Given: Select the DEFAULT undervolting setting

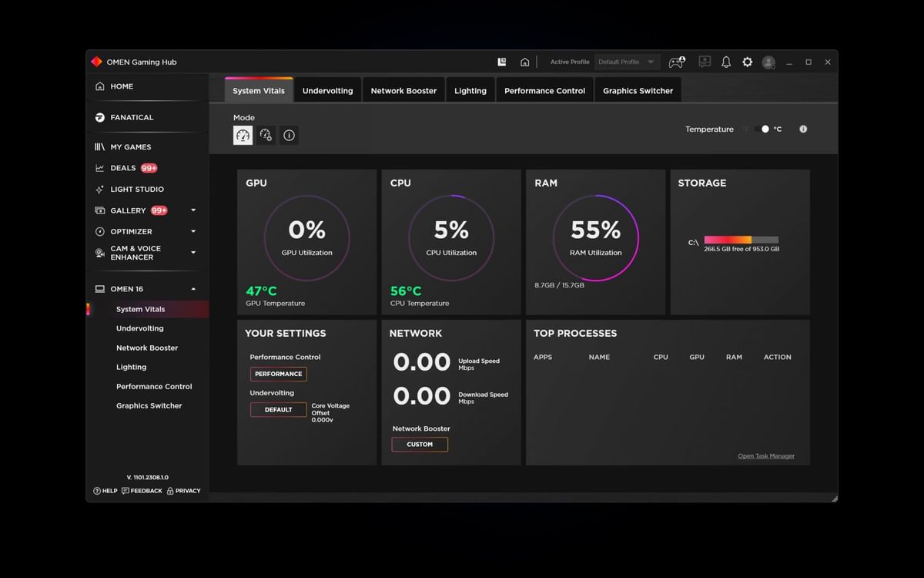Looking at the screenshot, I should pyautogui.click(x=278, y=409).
